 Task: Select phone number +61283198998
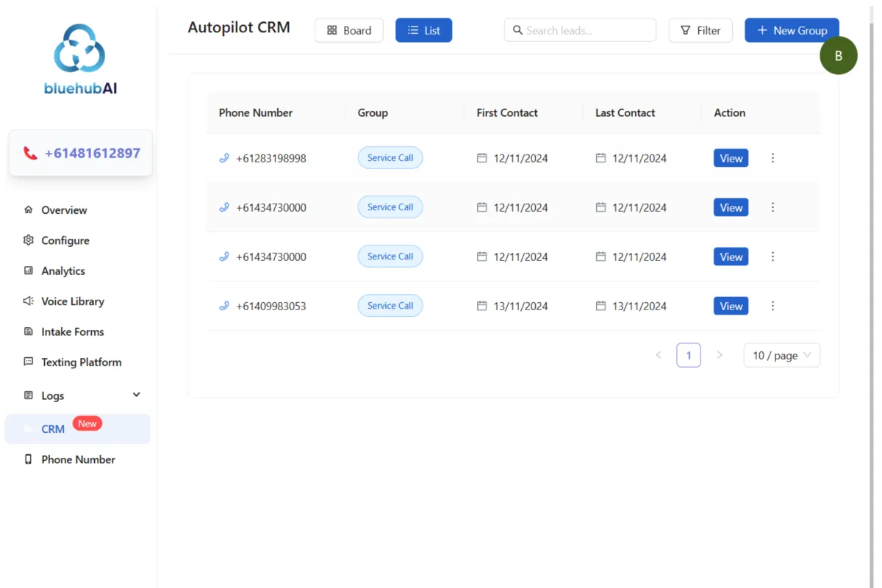[x=271, y=158]
